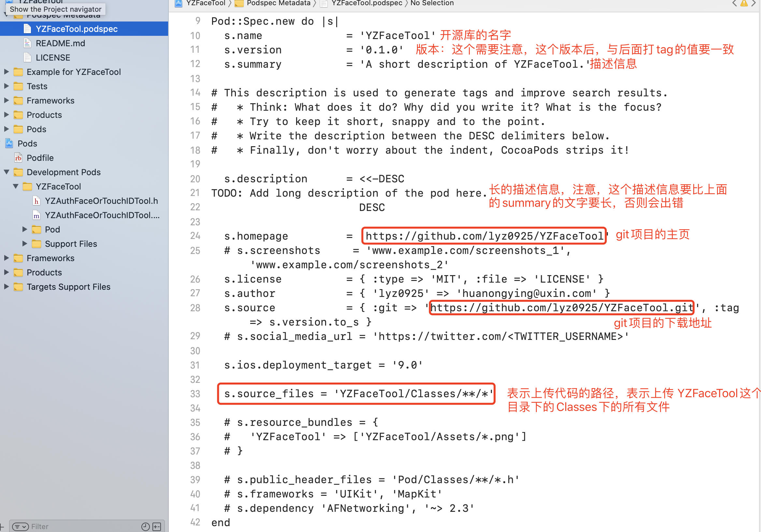
Task: Click into the navigator Filter field
Action: tap(83, 526)
